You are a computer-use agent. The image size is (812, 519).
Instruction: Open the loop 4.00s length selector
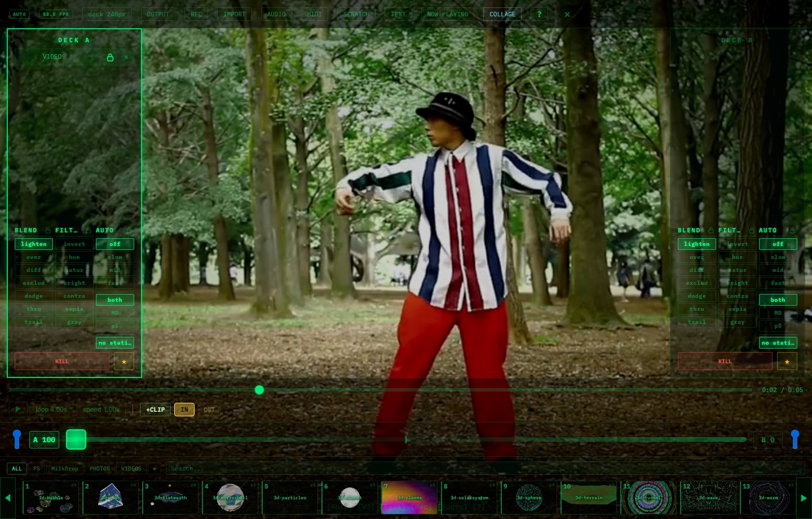[51, 410]
